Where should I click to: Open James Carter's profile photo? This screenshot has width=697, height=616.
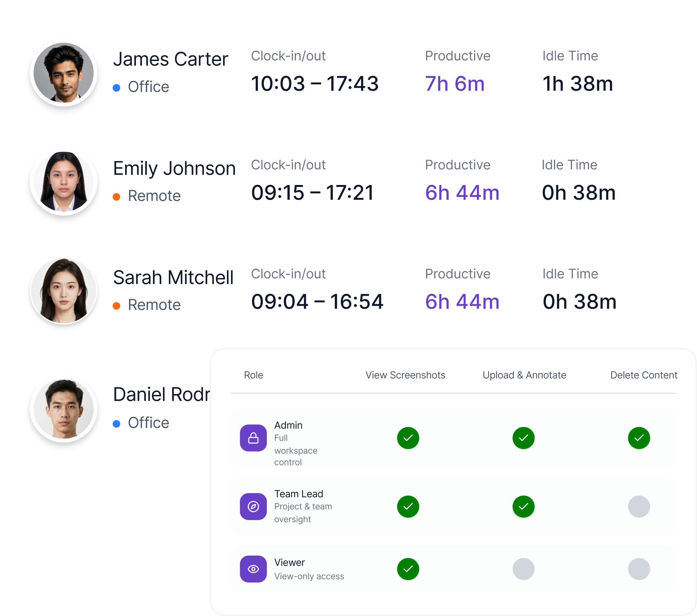click(64, 73)
